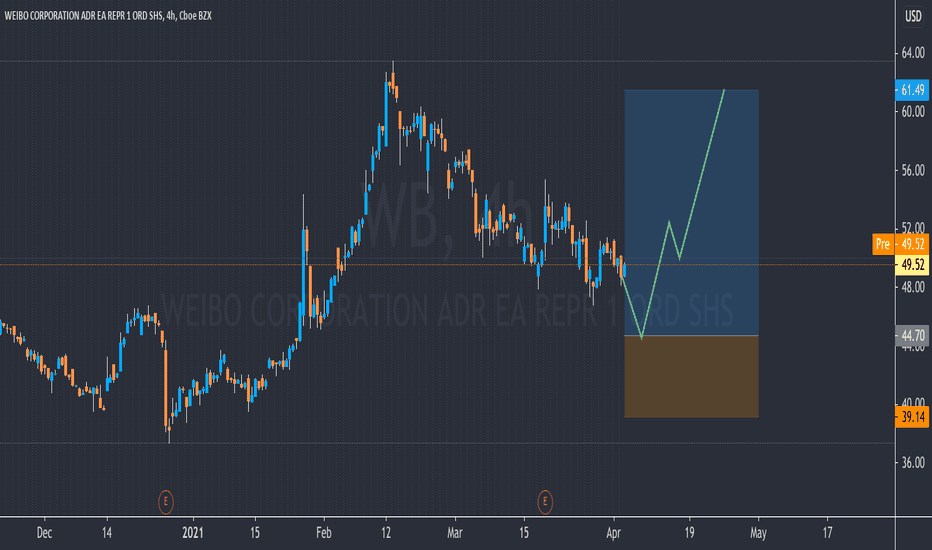932x550 pixels.
Task: Click the 44.70 entry price label
Action: [912, 336]
